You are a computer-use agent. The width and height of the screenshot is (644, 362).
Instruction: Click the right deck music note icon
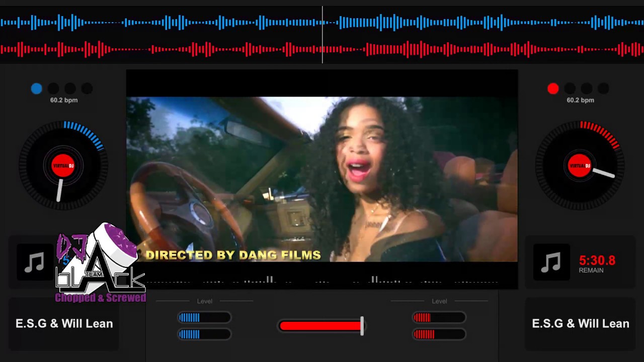pos(551,262)
